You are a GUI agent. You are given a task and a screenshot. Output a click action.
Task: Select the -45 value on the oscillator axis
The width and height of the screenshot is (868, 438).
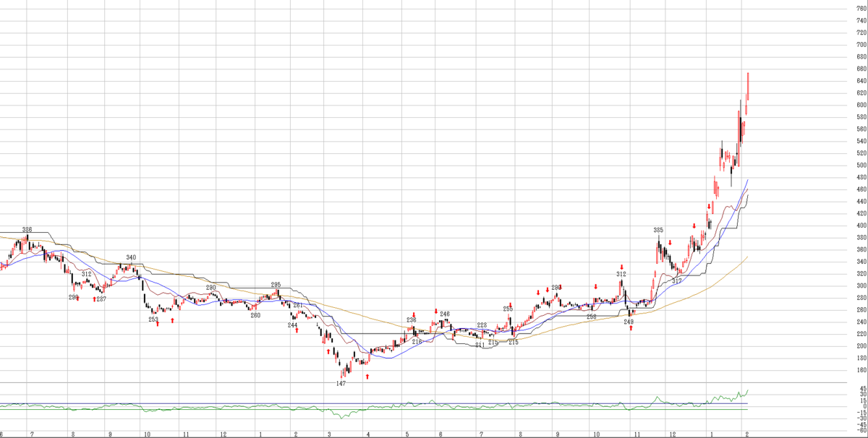pyautogui.click(x=861, y=424)
